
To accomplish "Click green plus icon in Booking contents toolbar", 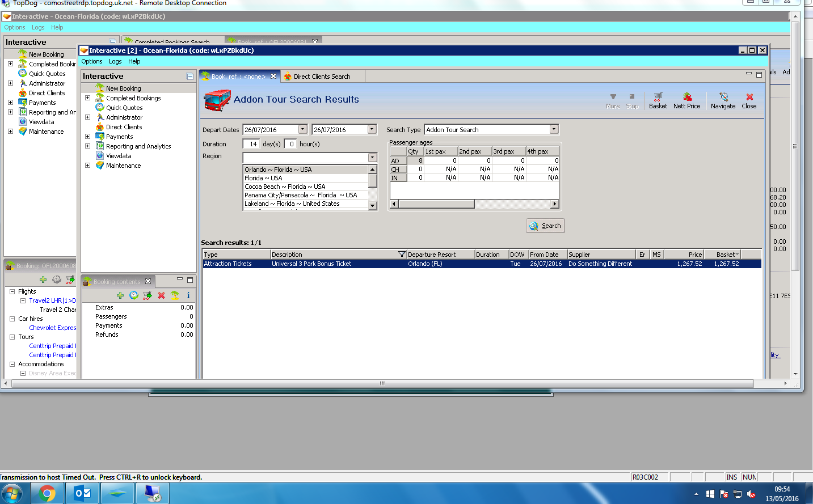I will coord(120,295).
